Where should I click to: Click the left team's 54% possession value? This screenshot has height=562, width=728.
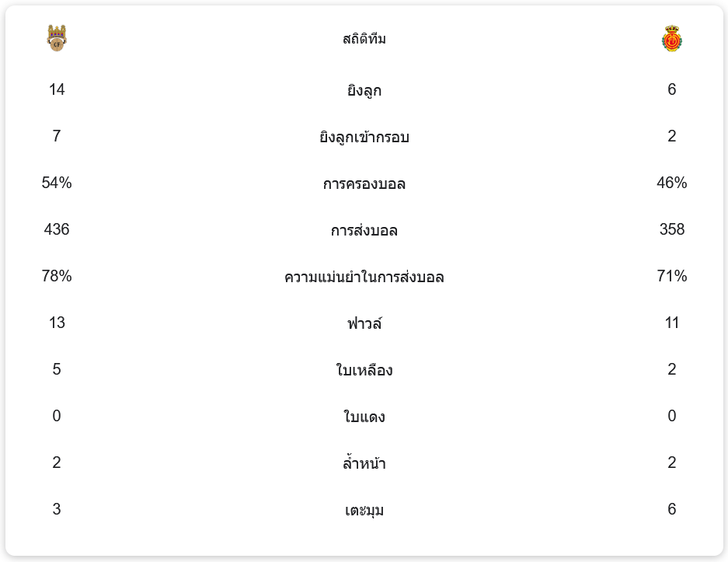point(57,183)
